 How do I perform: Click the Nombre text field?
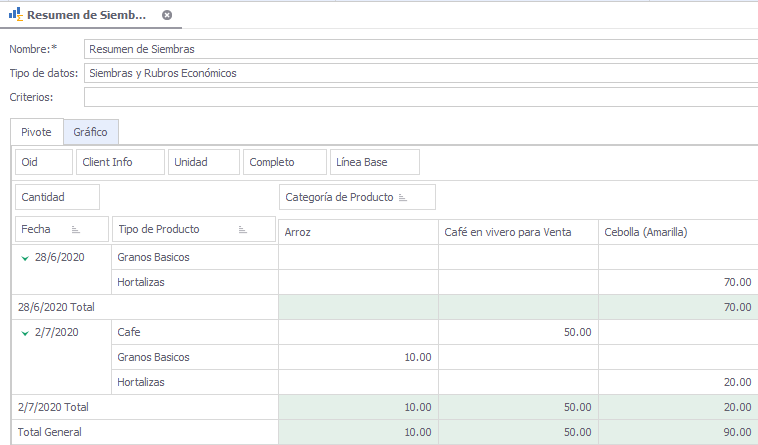click(x=420, y=48)
